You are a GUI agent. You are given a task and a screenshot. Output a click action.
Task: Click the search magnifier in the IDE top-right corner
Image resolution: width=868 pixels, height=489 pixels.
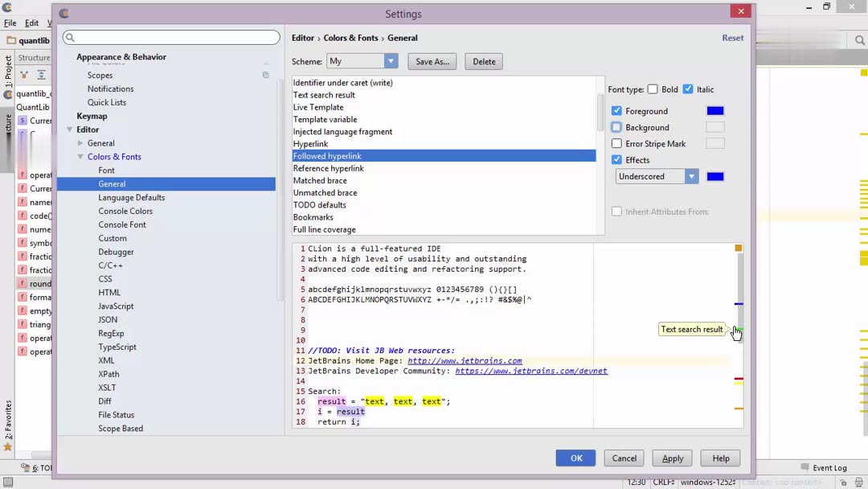[x=860, y=39]
